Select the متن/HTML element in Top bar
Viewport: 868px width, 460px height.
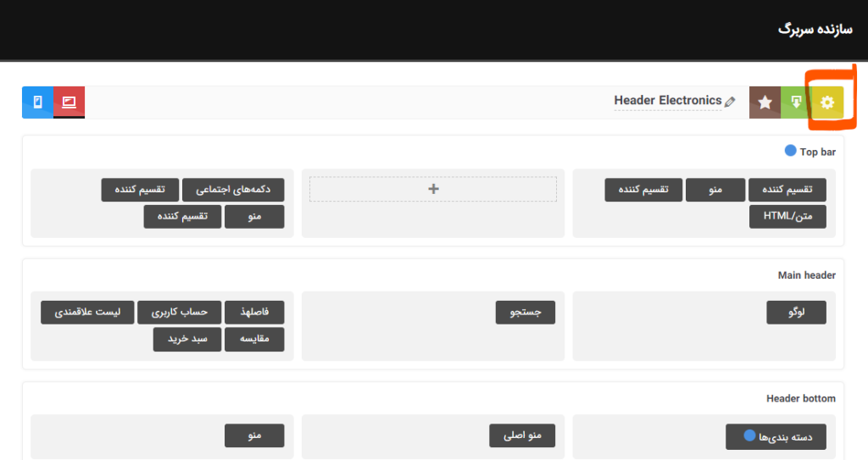(x=787, y=216)
